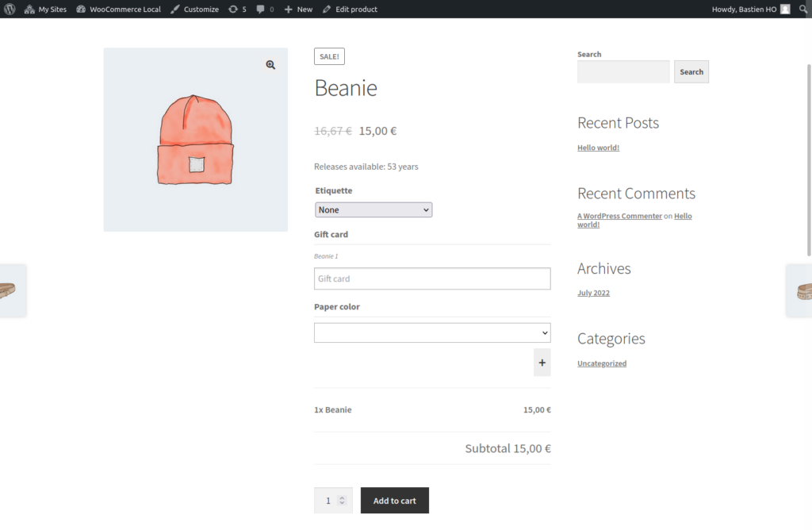Click into the Gift card text field
Screen dimensions: 812x530
431,278
